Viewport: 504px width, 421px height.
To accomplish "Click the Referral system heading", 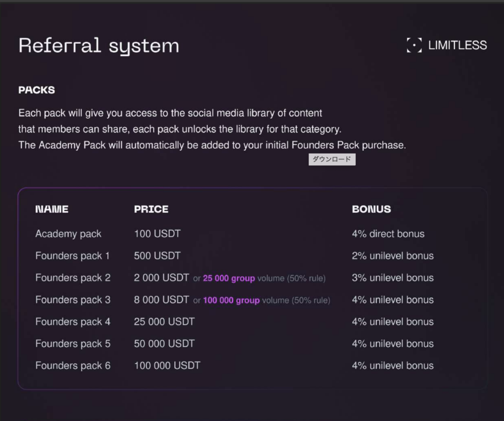I will pos(99,46).
